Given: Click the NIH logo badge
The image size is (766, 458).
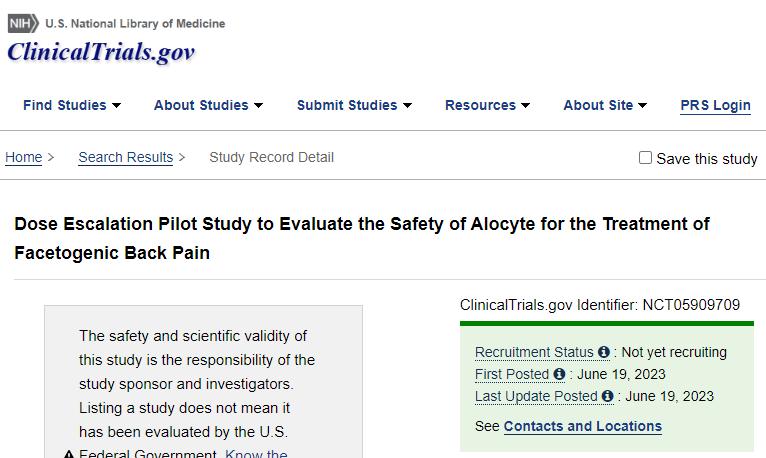Looking at the screenshot, I should pyautogui.click(x=23, y=23).
